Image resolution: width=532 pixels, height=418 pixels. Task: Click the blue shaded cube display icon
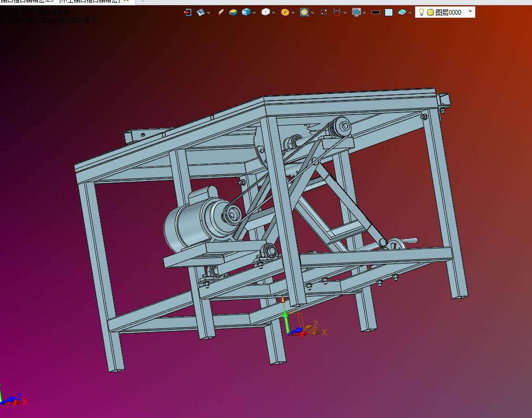click(246, 12)
